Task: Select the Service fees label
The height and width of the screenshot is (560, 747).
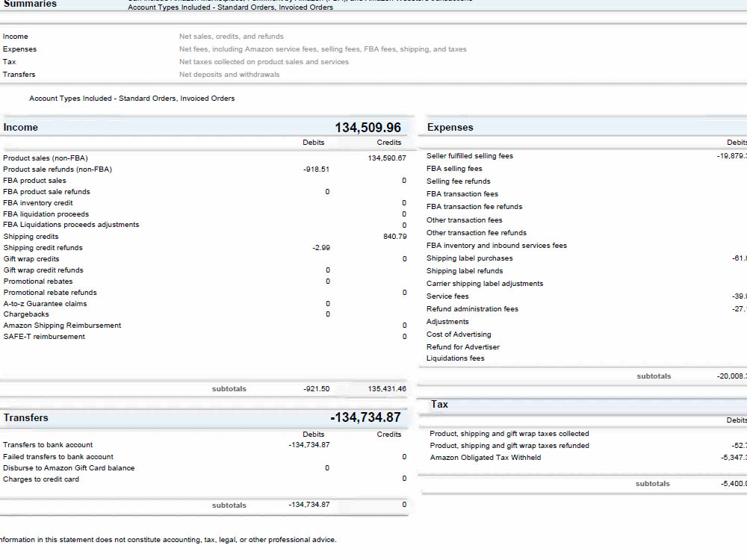Action: coord(447,296)
